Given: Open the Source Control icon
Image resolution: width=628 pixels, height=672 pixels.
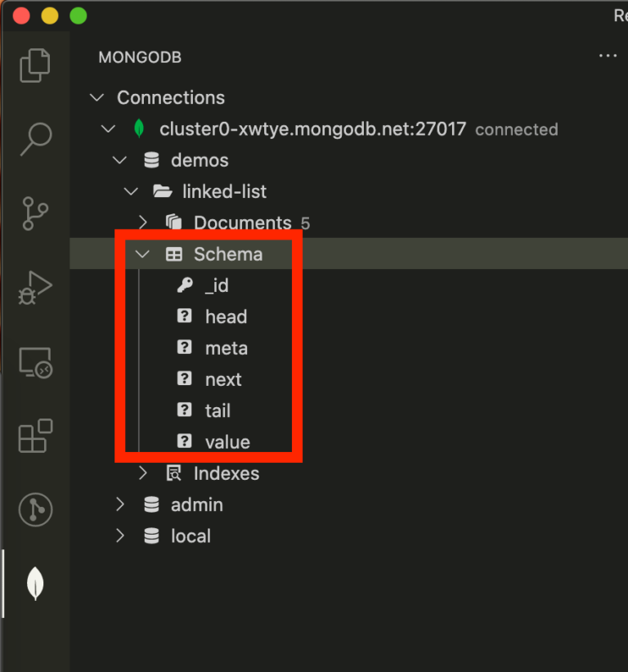Looking at the screenshot, I should 34,211.
